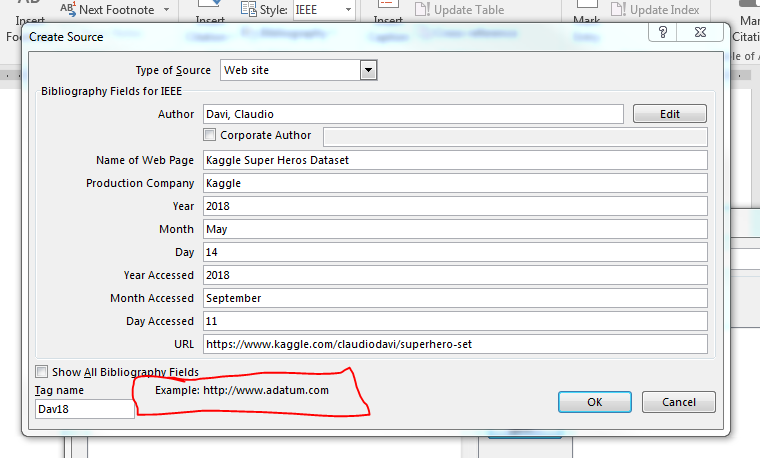760x458 pixels.
Task: Expand the Type of Source dropdown
Action: pyautogui.click(x=368, y=70)
